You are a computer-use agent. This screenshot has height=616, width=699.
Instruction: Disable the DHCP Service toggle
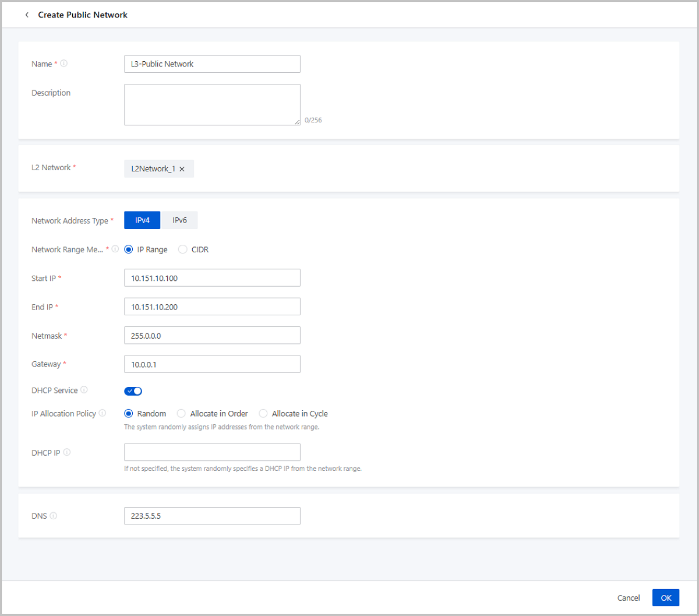pos(133,391)
